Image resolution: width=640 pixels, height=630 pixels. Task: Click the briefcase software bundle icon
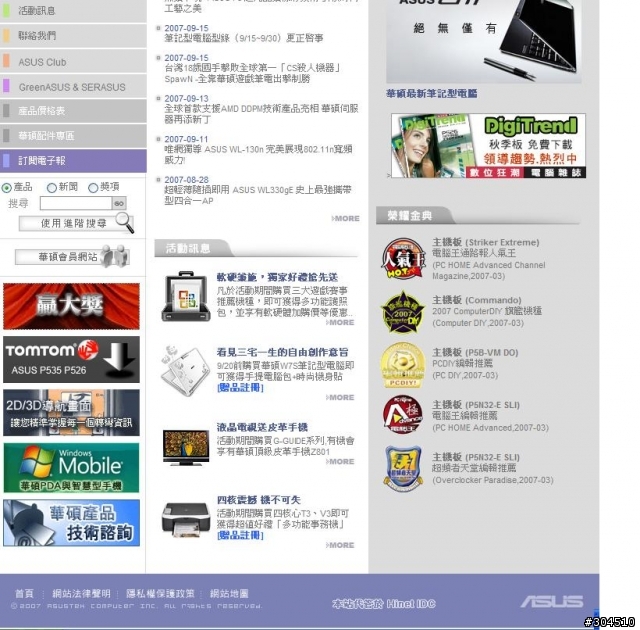(x=186, y=296)
